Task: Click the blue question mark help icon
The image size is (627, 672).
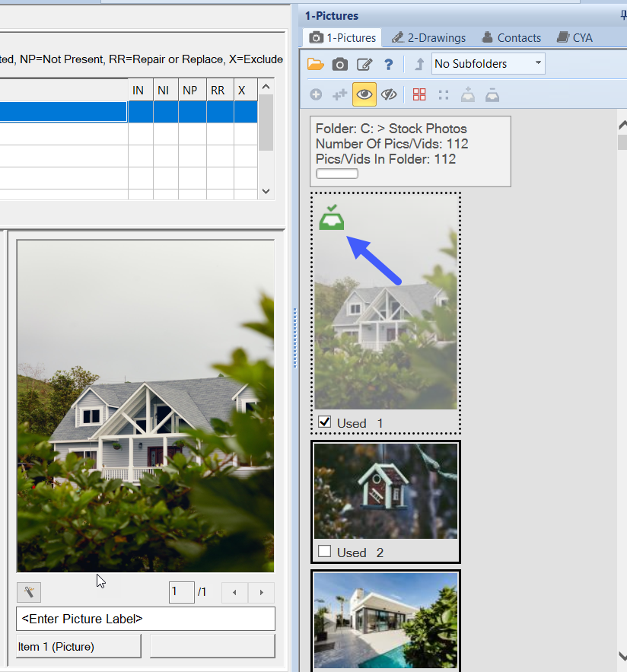Action: [x=389, y=65]
